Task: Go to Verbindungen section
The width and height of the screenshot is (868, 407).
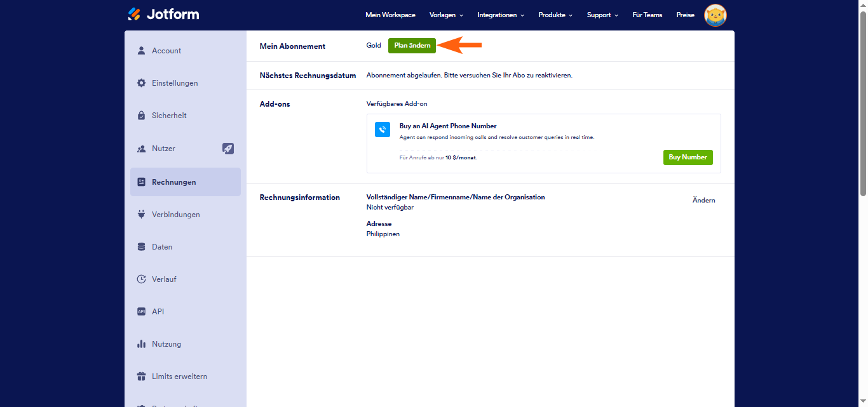Action: point(186,215)
